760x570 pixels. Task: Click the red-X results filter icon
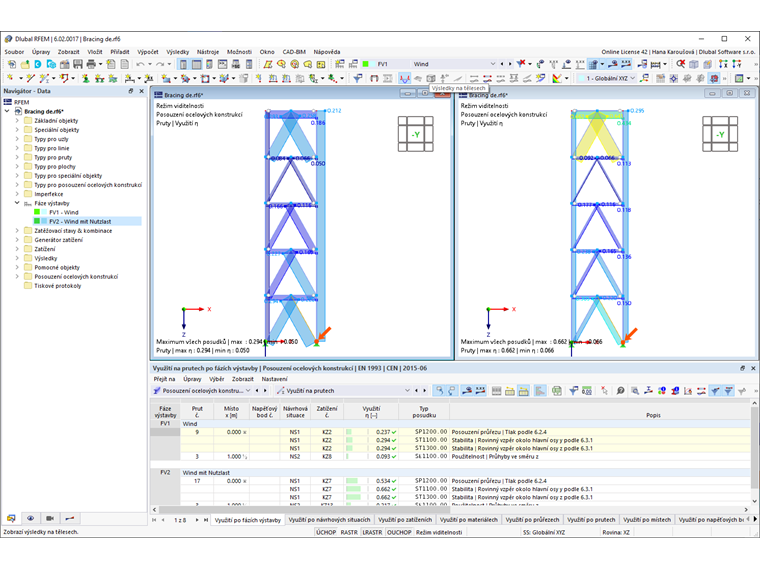[521, 63]
